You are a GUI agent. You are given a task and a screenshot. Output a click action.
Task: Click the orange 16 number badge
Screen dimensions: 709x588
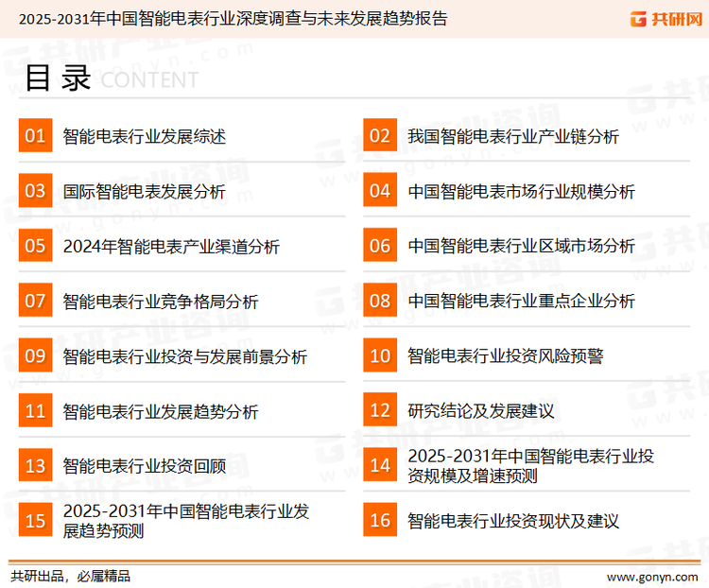(380, 520)
